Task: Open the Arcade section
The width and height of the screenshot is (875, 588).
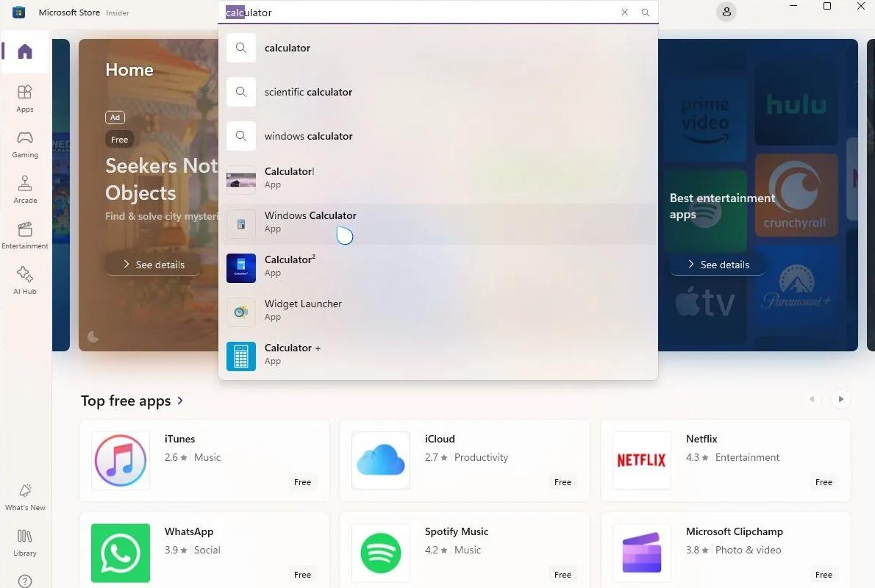Action: (x=25, y=189)
